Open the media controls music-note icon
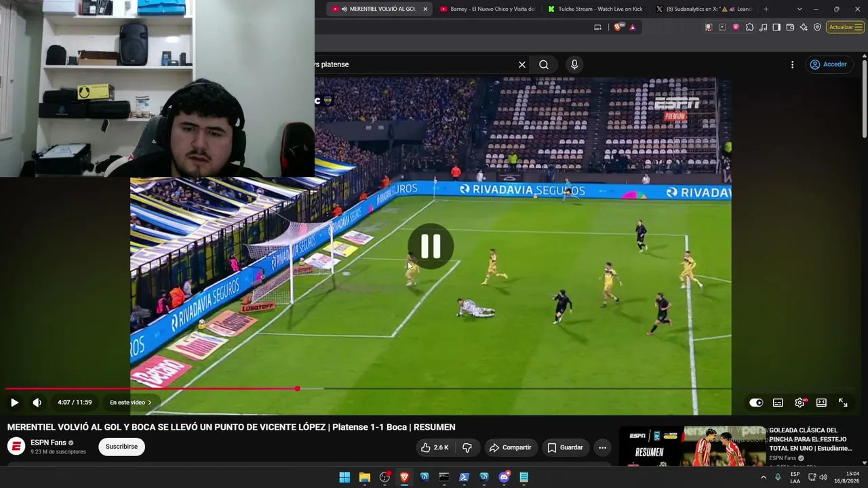Screen dimensions: 868x488 [x=763, y=27]
